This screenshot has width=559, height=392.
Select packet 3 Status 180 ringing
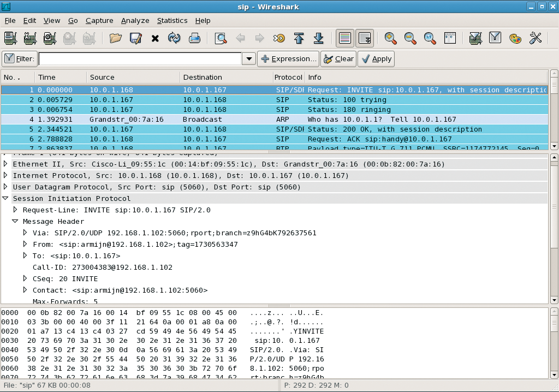pos(274,110)
